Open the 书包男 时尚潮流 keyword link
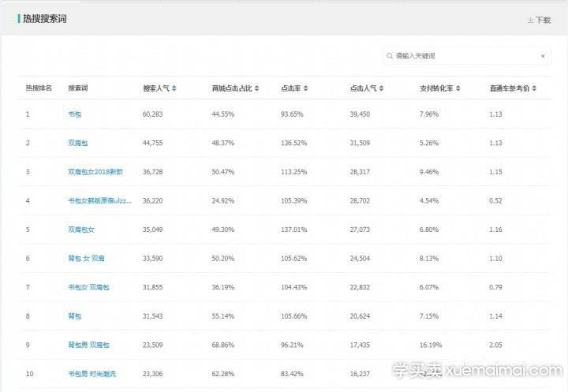This screenshot has width=568, height=392. pos(92,374)
